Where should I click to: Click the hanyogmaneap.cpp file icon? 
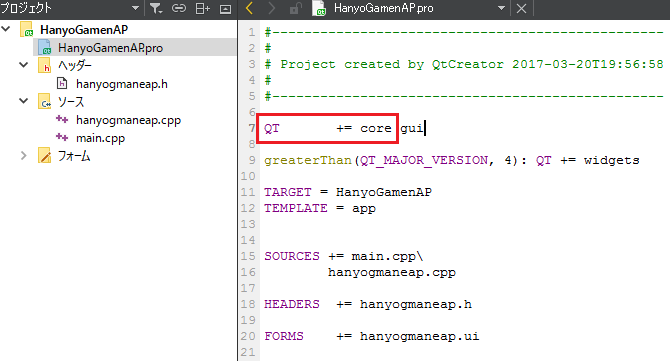coord(62,120)
